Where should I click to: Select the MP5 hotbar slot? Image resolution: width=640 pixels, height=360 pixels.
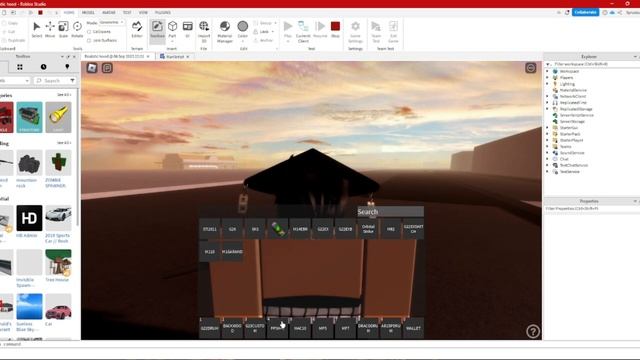(x=322, y=328)
